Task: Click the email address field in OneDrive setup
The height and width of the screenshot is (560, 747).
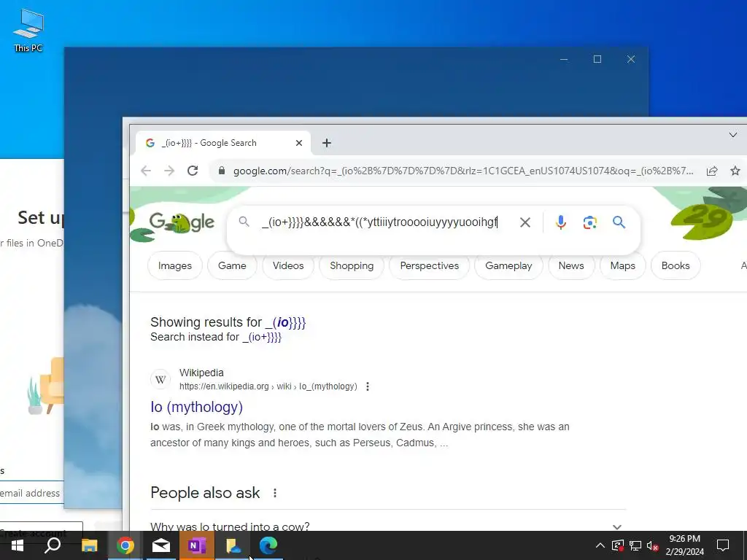Action: click(x=31, y=493)
